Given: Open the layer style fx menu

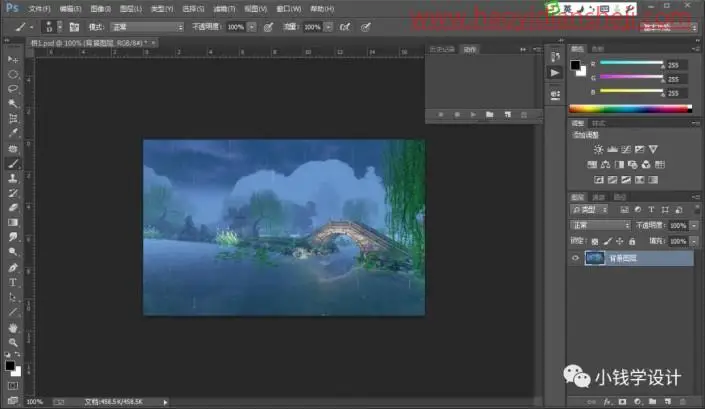Looking at the screenshot, I should click(607, 402).
